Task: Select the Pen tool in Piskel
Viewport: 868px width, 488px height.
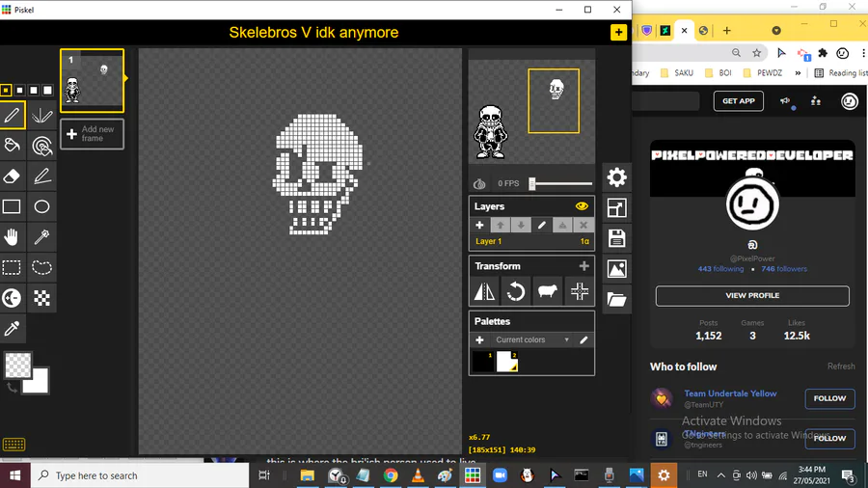Action: click(13, 115)
